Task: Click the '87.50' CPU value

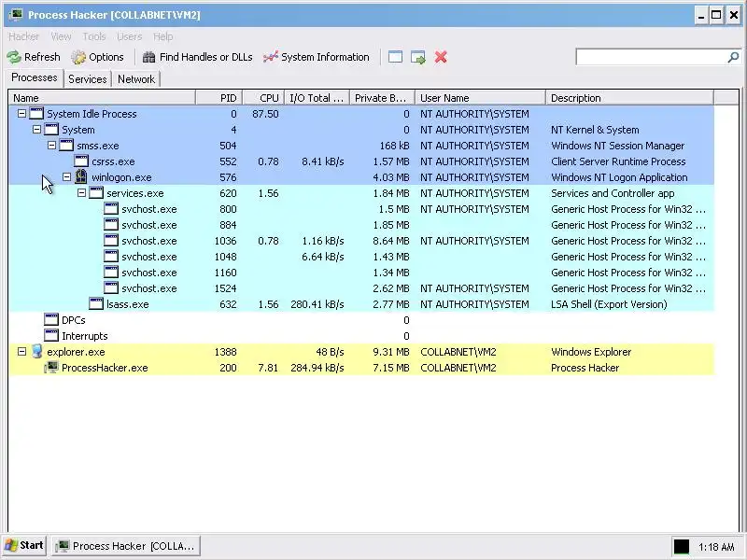Action: pyautogui.click(x=265, y=114)
